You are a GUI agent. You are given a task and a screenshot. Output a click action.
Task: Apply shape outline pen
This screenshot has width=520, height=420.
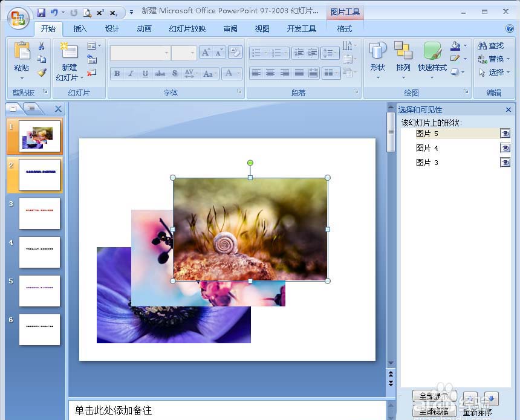(x=455, y=59)
